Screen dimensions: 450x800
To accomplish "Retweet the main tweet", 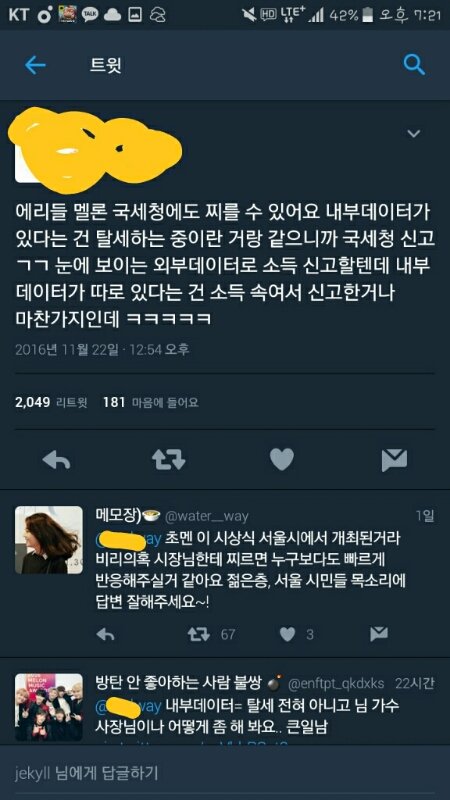I will click(x=168, y=460).
